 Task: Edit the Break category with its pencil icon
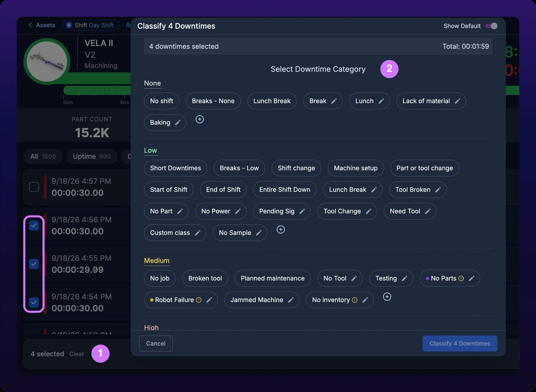[334, 101]
